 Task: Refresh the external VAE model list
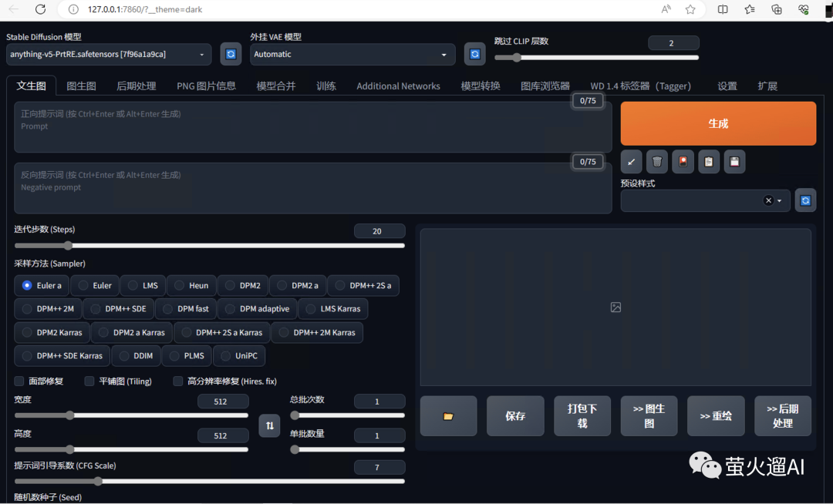[x=474, y=54]
